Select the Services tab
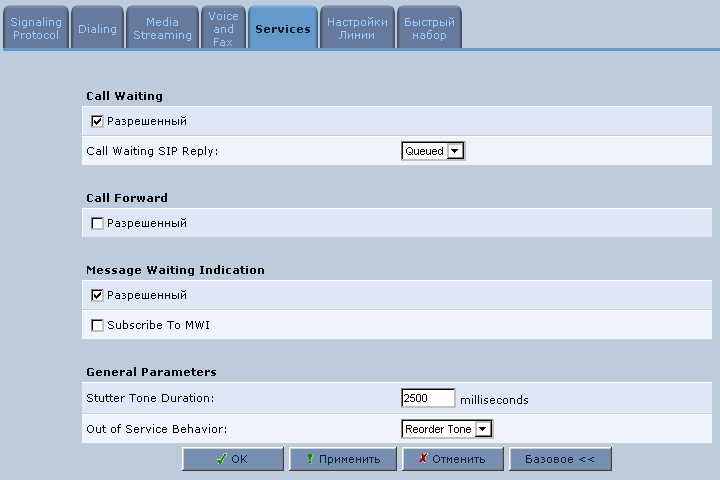Screen dimensions: 720x480 [283, 28]
